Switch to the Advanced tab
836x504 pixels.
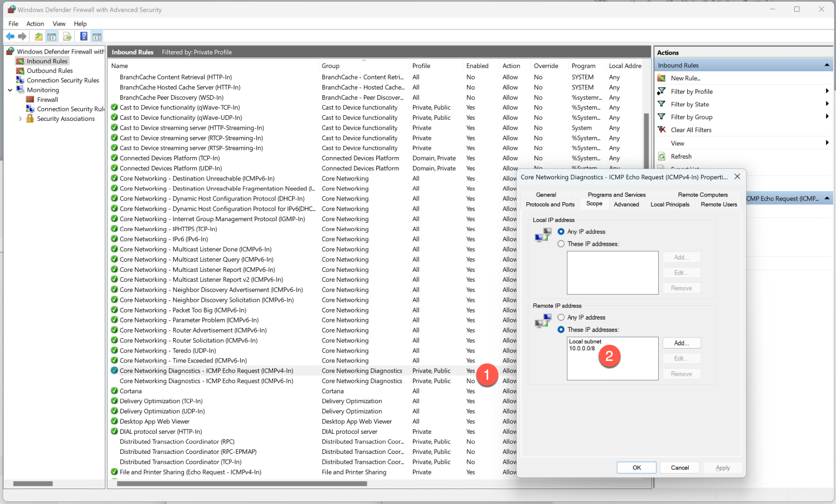point(626,204)
